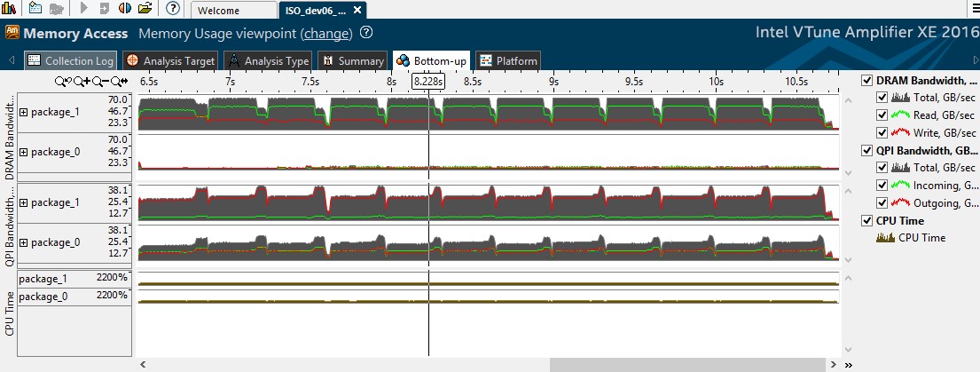The image size is (980, 372).
Task: Click the Compare Results toolbar icon
Action: click(x=124, y=9)
